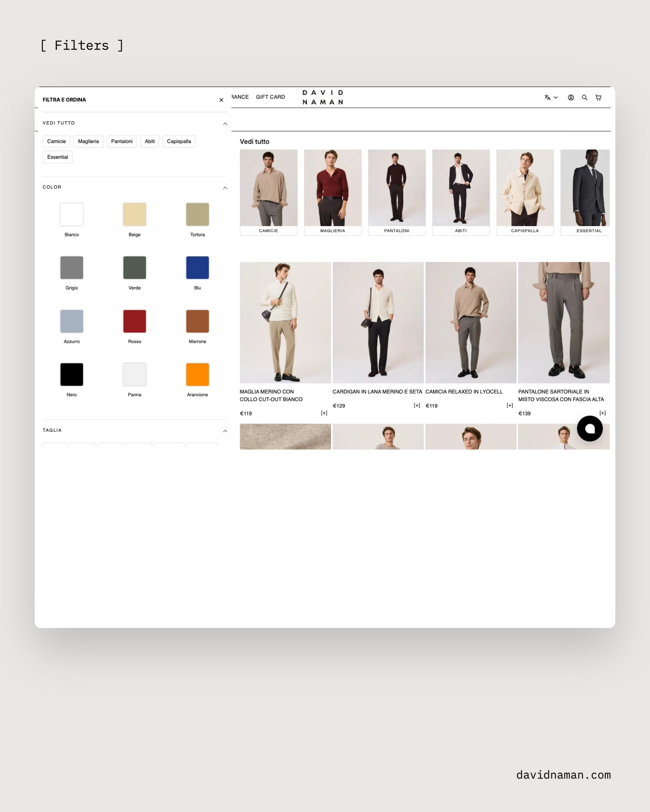Click the search magnifier icon
The height and width of the screenshot is (812, 650).
pos(585,97)
